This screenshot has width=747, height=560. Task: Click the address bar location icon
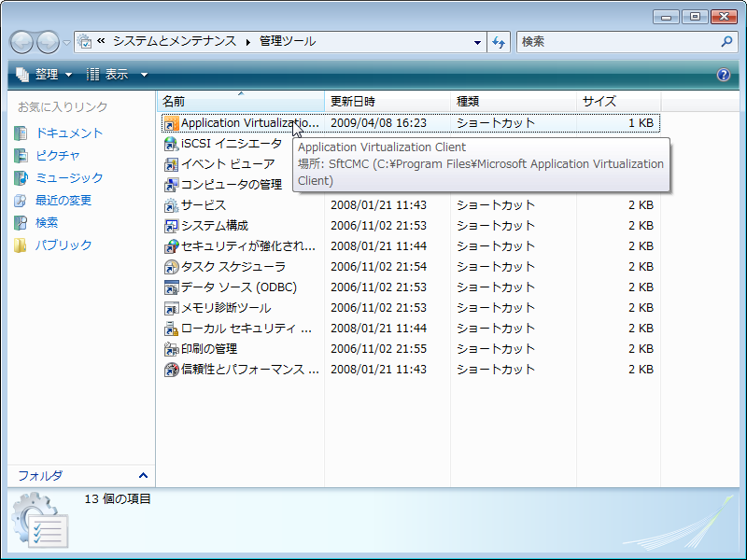click(x=84, y=41)
